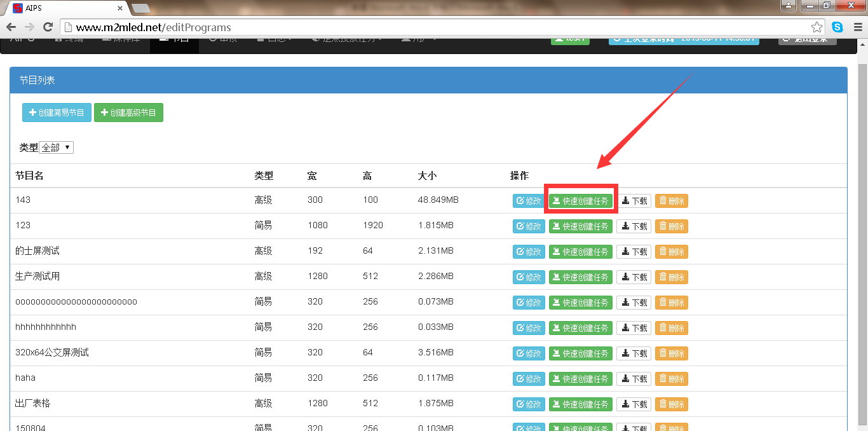Click the program name 出厂表格
The height and width of the screenshot is (431, 868).
(x=33, y=404)
